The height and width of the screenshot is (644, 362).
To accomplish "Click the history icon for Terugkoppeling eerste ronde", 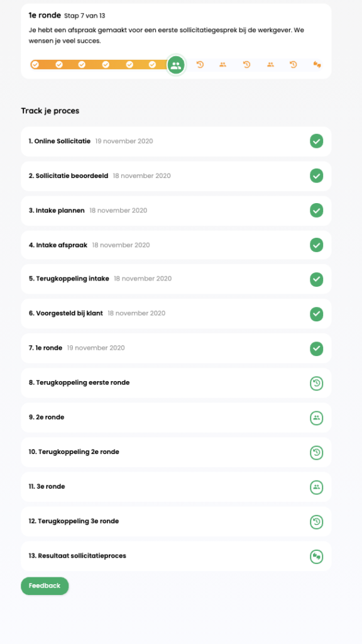I will pyautogui.click(x=317, y=383).
